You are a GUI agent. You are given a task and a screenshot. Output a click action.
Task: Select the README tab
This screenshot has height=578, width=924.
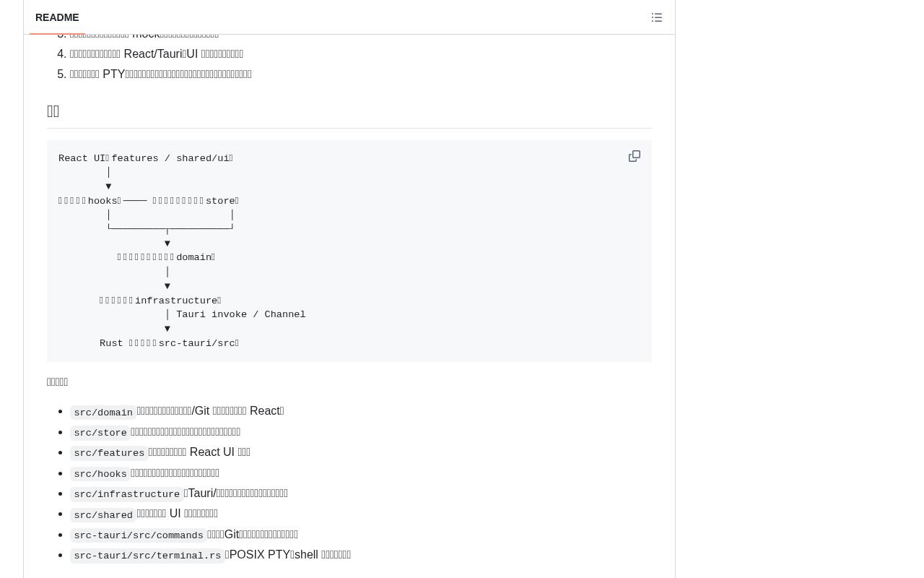click(57, 17)
